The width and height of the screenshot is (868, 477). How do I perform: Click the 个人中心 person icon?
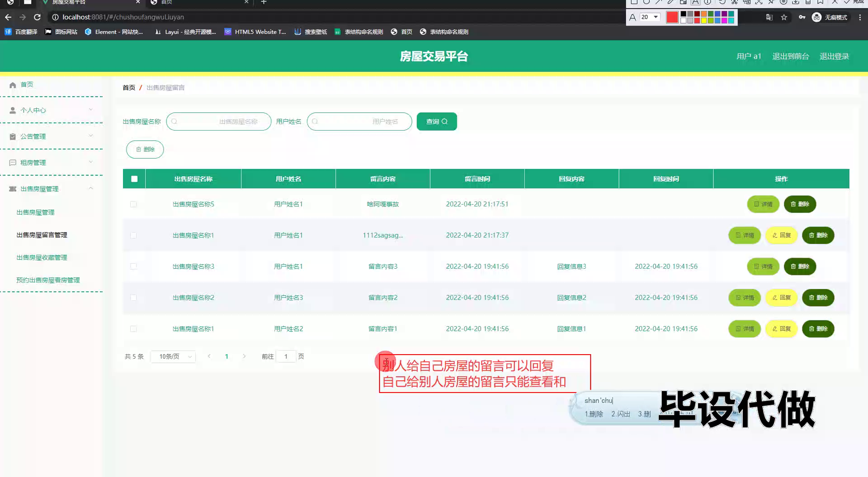(x=13, y=110)
